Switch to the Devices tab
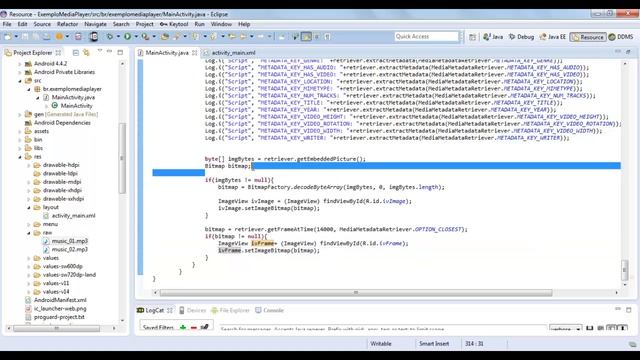Screen dimensions: 640x360 point(192,310)
